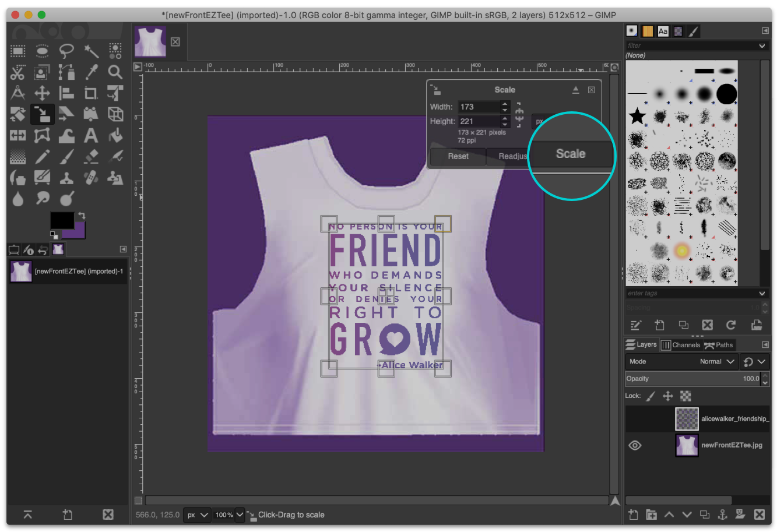
Task: Toggle visibility eye of newFrontEZTee.jpg layer
Action: click(635, 445)
